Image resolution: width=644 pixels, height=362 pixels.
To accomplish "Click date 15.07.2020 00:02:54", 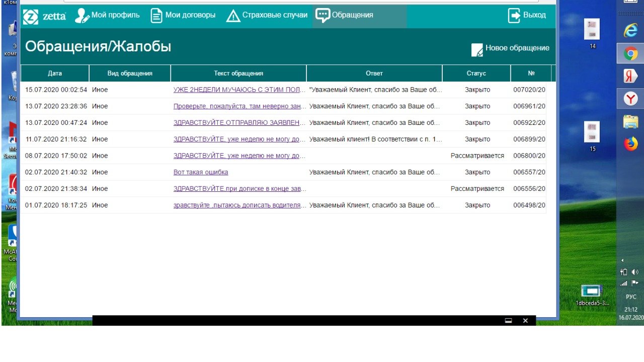I will pos(56,90).
